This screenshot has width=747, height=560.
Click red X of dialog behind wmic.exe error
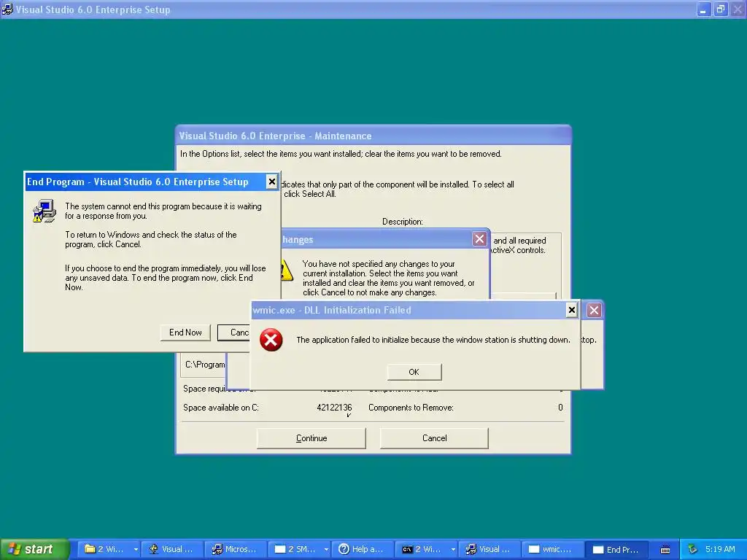pyautogui.click(x=594, y=311)
